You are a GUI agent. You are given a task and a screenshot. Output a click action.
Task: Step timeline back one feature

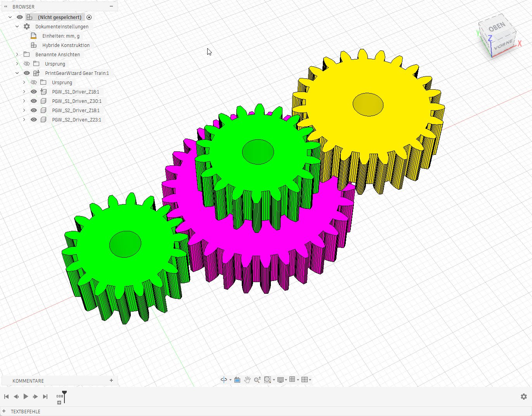(x=16, y=396)
